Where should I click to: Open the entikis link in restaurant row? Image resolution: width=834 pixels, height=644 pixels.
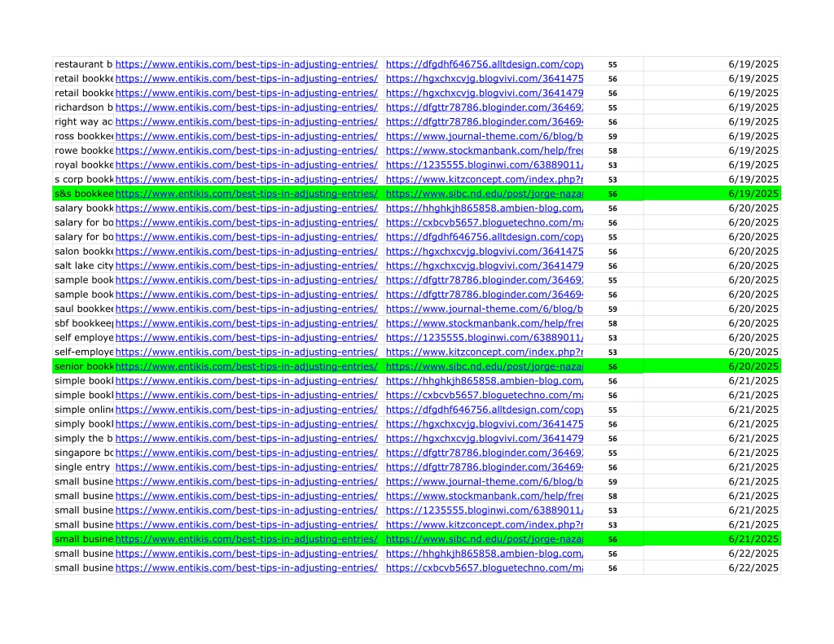pyautogui.click(x=246, y=64)
